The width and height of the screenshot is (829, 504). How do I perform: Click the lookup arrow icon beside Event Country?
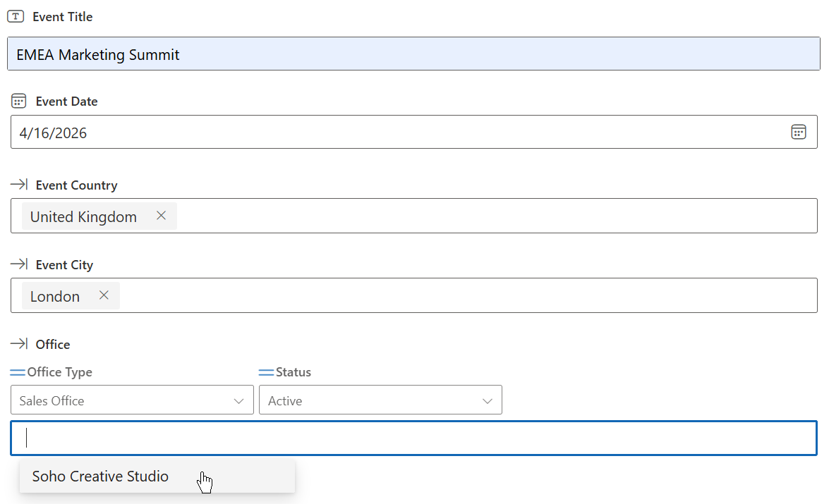(19, 185)
